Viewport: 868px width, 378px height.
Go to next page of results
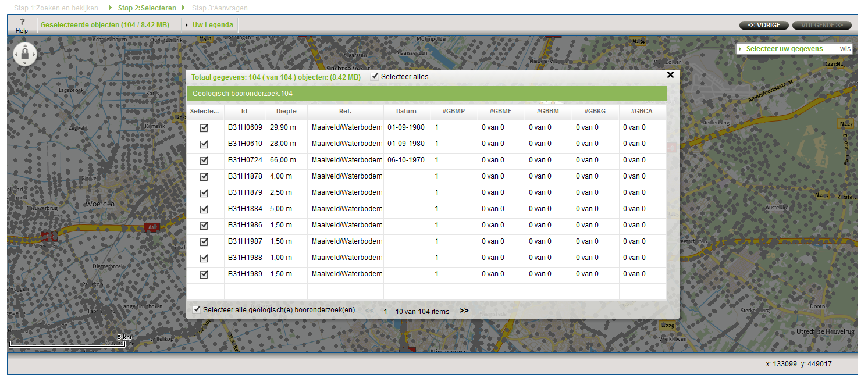[x=464, y=311]
